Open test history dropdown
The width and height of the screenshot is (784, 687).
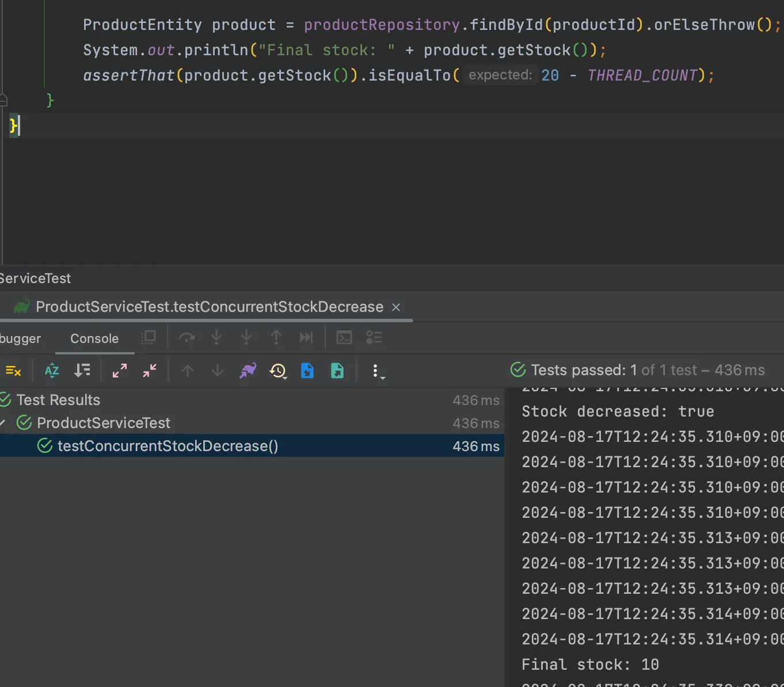point(278,371)
